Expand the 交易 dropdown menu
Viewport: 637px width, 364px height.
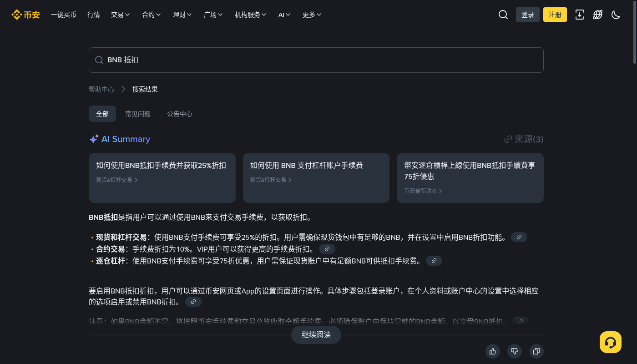121,15
